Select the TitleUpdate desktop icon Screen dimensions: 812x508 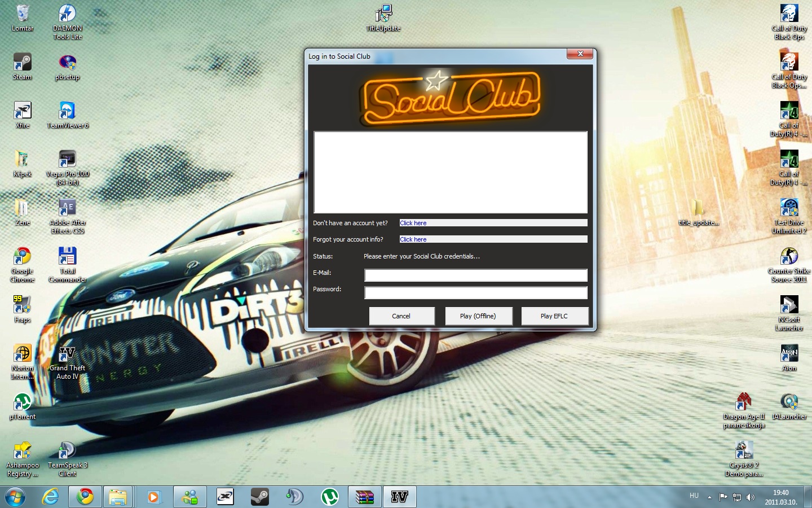point(383,18)
